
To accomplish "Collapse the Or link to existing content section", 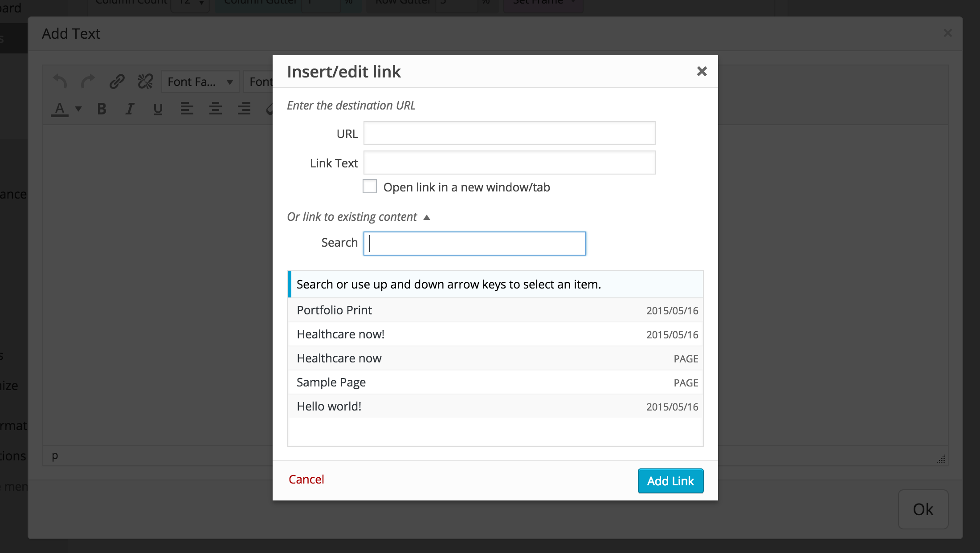I will 427,217.
